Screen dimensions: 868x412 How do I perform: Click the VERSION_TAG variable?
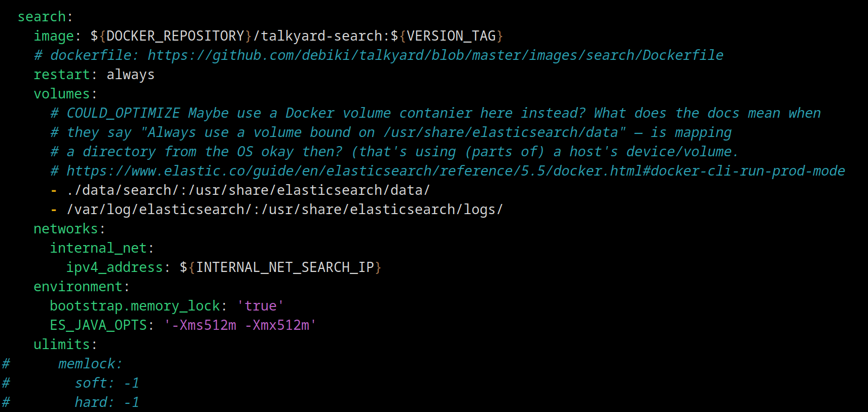[451, 36]
